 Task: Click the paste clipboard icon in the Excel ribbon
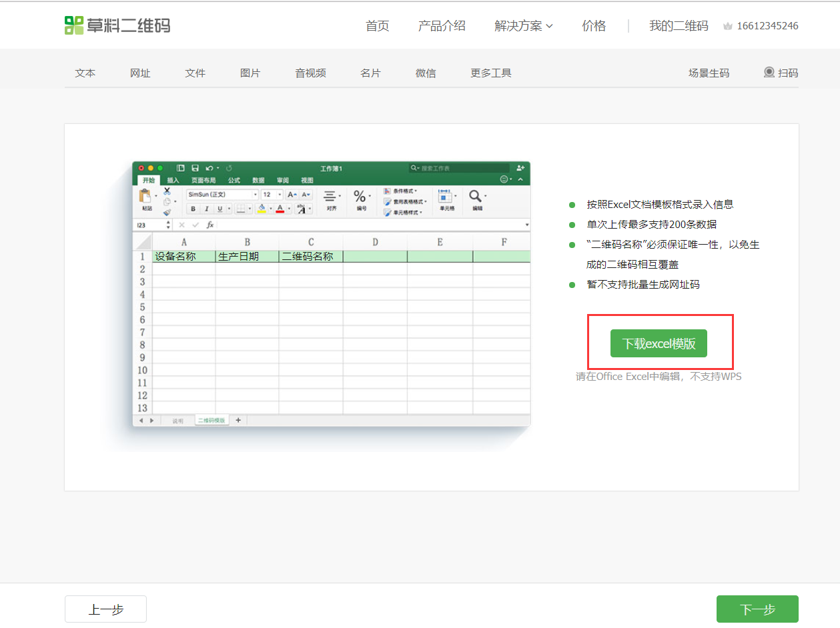145,196
